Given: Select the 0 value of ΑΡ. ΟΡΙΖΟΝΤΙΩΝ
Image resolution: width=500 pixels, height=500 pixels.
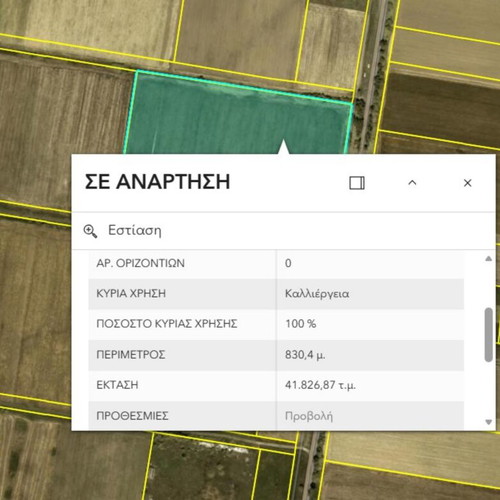Looking at the screenshot, I should (x=288, y=263).
